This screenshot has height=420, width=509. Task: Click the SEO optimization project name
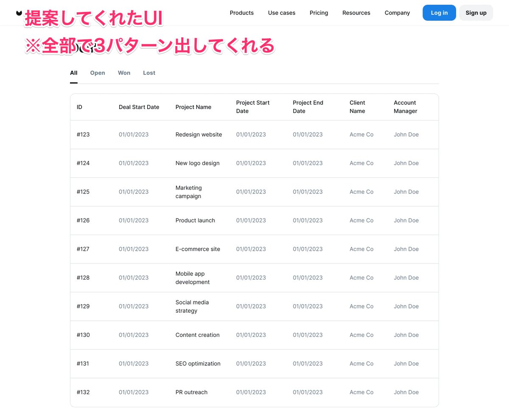point(198,364)
